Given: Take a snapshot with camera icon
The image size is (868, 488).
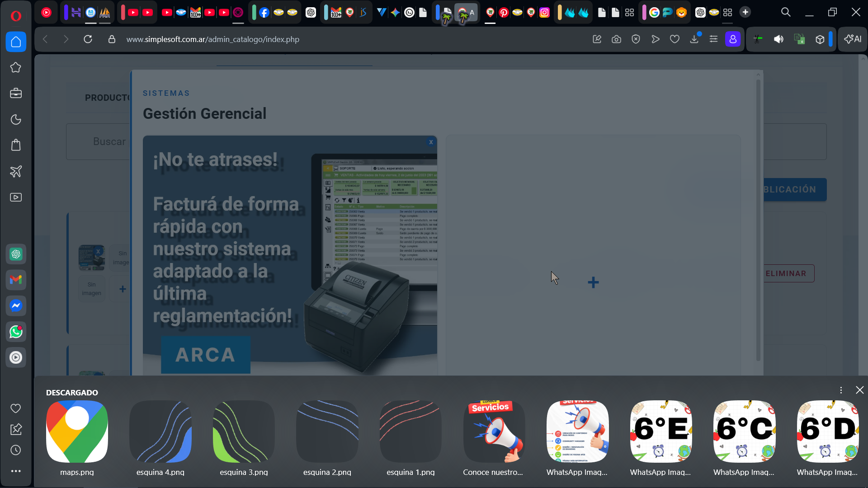Looking at the screenshot, I should 616,39.
